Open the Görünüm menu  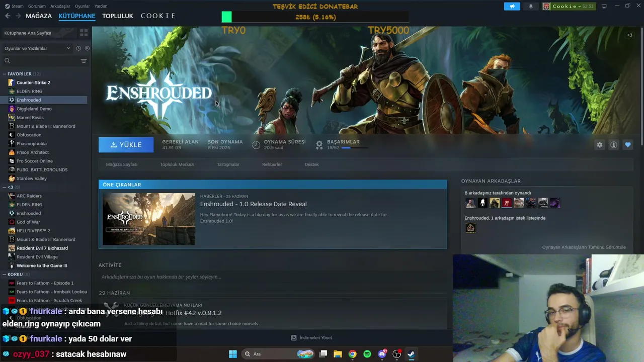pyautogui.click(x=37, y=6)
